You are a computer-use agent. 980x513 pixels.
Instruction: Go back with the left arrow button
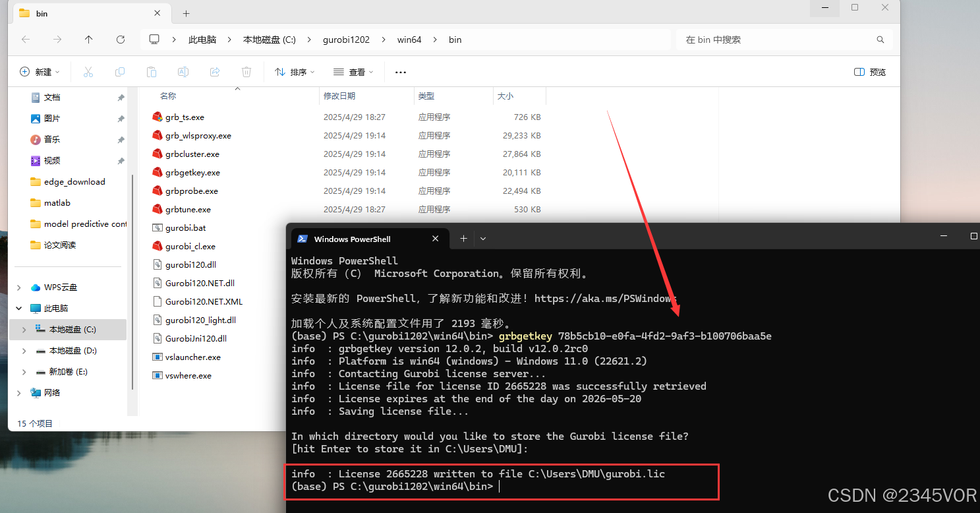click(26, 40)
